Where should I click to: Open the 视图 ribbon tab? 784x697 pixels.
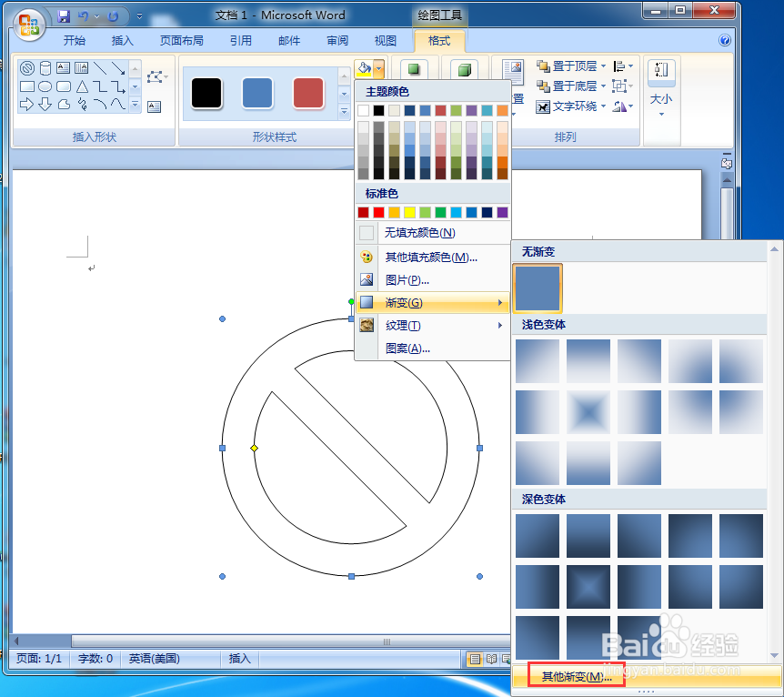point(386,41)
